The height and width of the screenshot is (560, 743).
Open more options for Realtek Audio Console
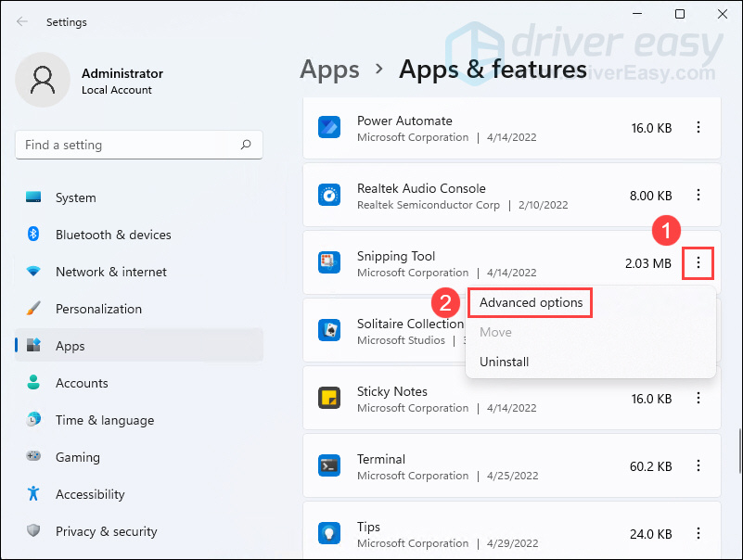click(x=698, y=196)
